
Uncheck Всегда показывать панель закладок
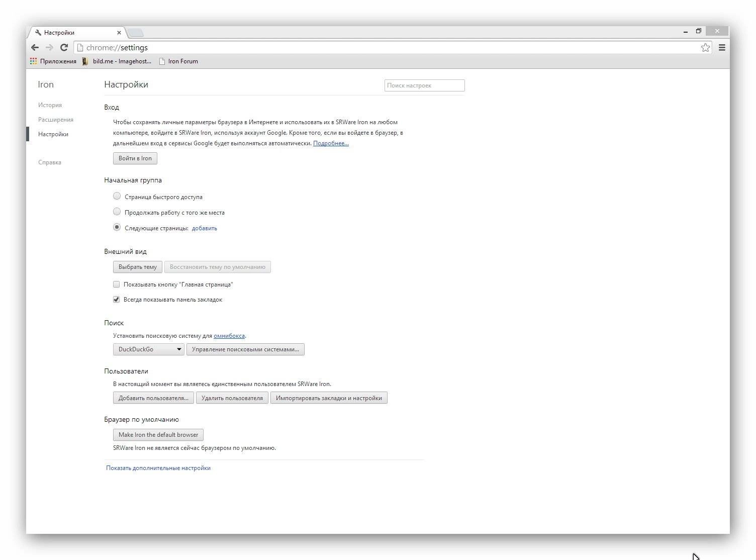(117, 300)
